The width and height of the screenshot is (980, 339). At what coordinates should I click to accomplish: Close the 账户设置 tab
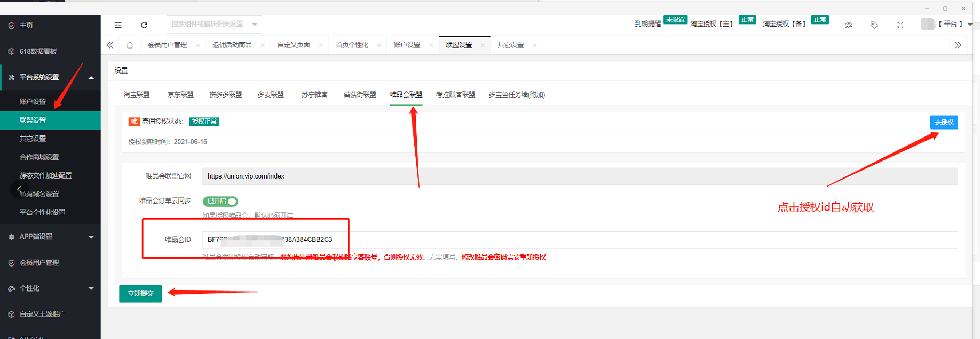click(431, 45)
